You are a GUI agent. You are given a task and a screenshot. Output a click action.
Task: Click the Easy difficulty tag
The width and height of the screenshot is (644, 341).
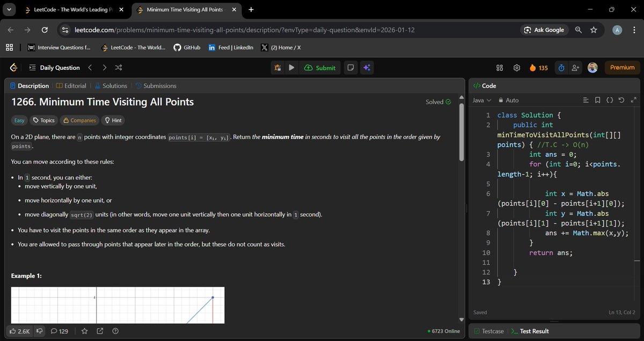point(19,120)
